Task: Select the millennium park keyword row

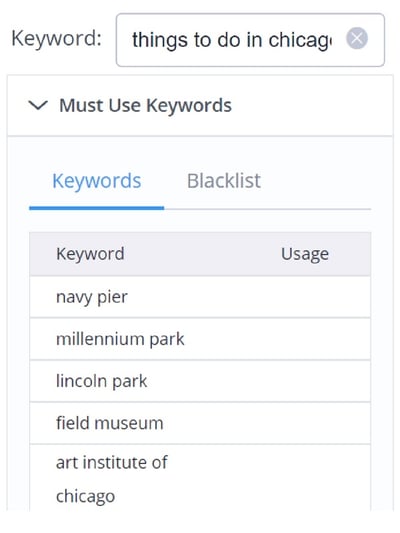Action: coord(200,339)
